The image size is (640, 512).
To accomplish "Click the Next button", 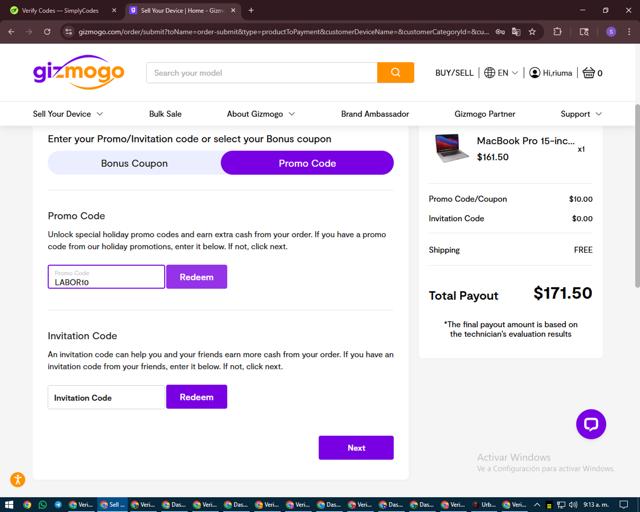I will pos(356,447).
